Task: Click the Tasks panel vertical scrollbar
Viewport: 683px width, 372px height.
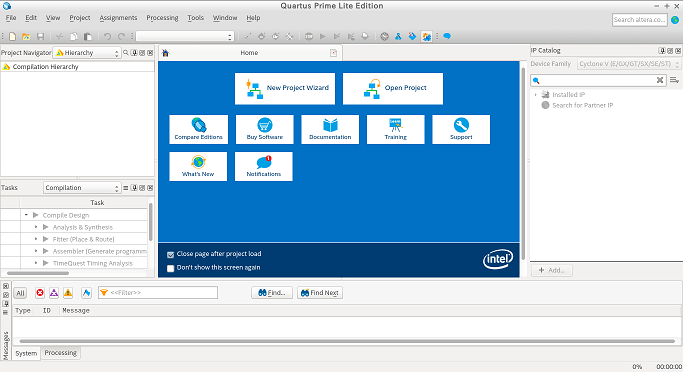Action: point(151,222)
